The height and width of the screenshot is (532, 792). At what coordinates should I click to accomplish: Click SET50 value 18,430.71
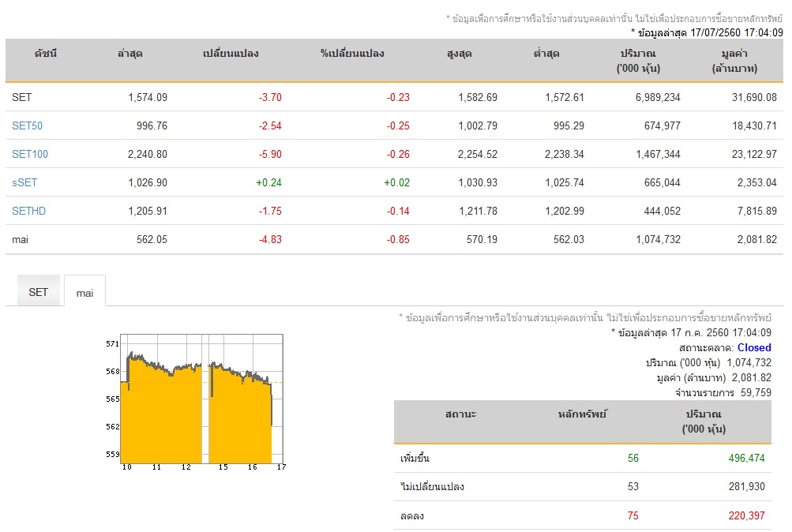point(754,126)
